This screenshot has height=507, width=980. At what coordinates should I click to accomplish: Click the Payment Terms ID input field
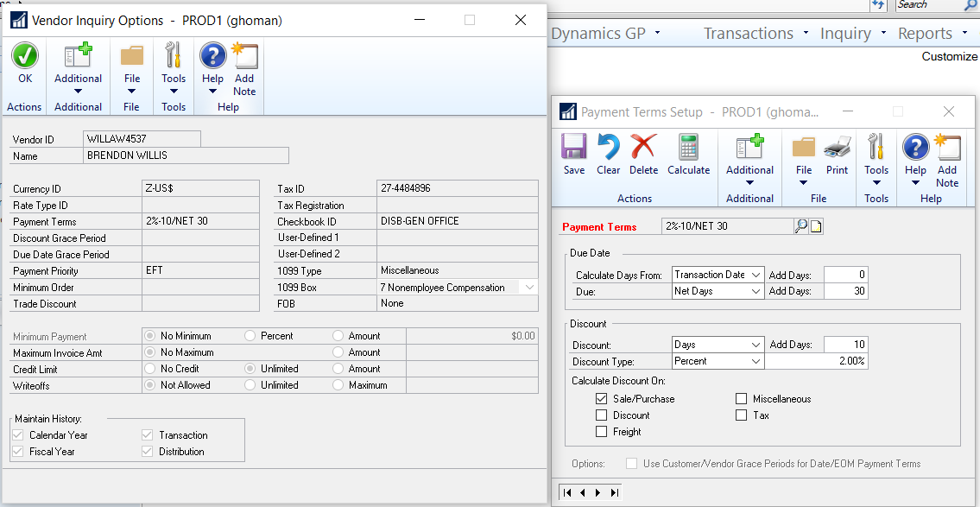pos(728,226)
